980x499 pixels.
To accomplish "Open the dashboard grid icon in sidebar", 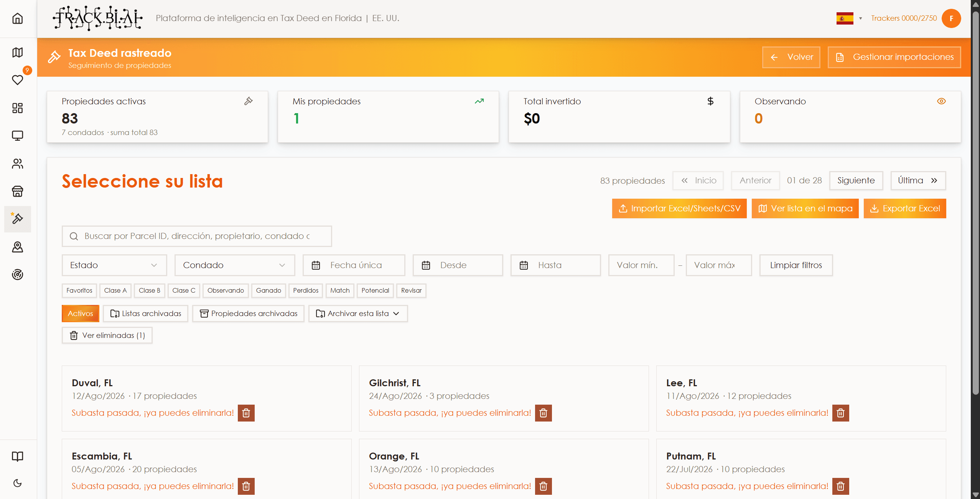I will click(x=18, y=108).
